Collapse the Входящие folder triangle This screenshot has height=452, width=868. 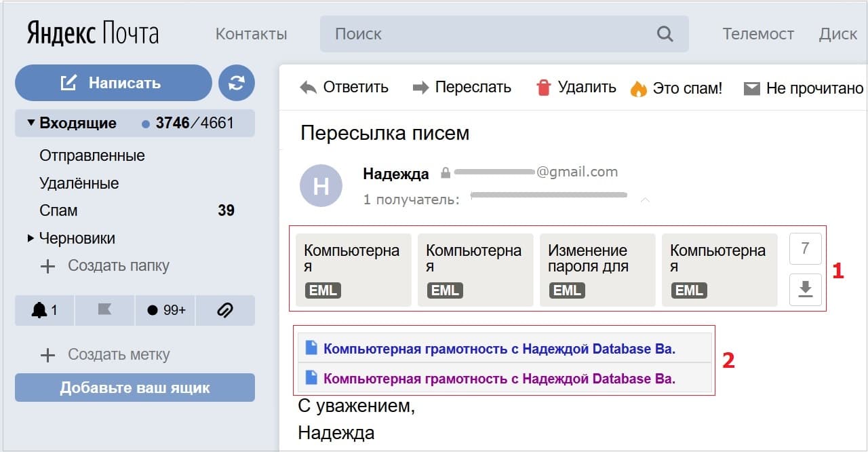(31, 124)
